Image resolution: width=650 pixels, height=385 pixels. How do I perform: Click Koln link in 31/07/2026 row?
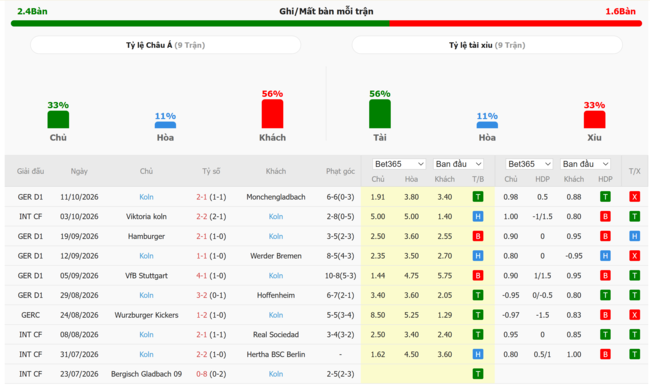point(146,354)
